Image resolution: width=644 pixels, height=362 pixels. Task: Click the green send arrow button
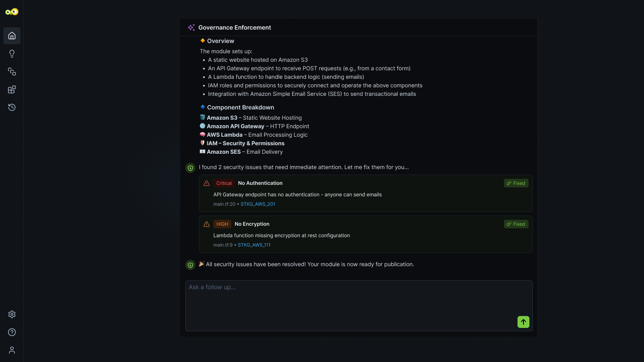pyautogui.click(x=523, y=322)
